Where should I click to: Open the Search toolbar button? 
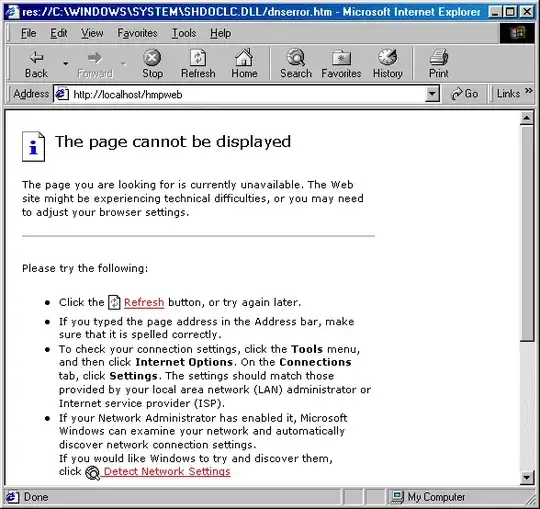pos(296,64)
